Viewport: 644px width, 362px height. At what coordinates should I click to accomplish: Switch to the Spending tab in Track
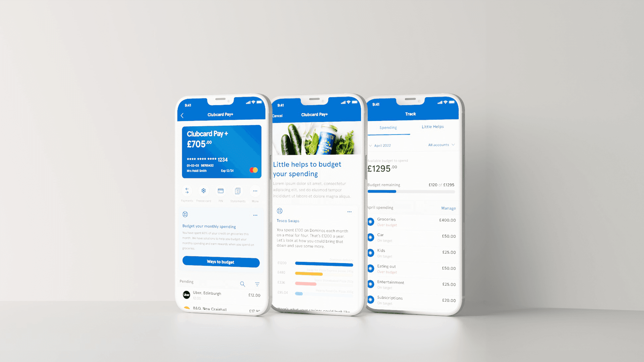388,127
